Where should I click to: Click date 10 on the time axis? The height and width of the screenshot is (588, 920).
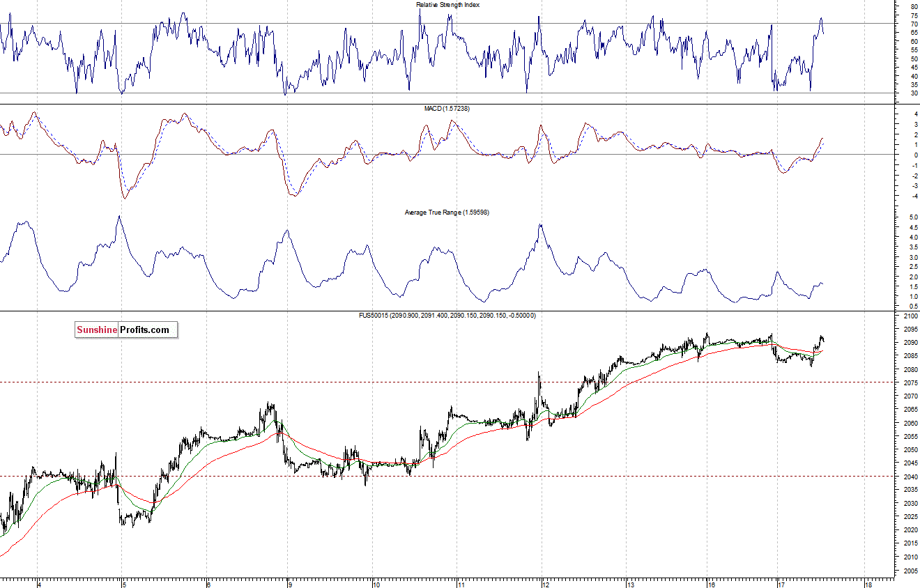click(375, 584)
